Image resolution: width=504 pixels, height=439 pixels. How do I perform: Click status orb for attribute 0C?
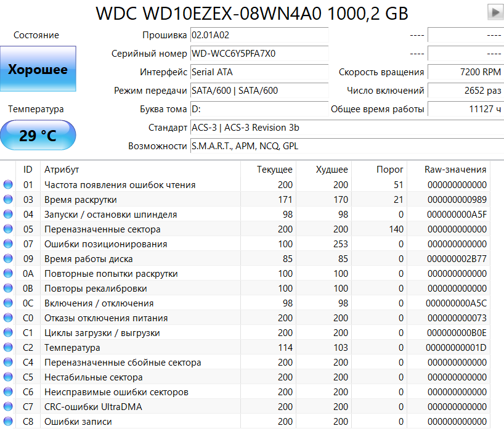[8, 303]
